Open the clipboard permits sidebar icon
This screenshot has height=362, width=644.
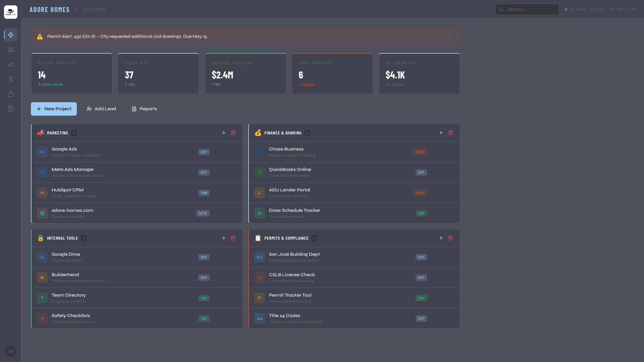(x=11, y=109)
